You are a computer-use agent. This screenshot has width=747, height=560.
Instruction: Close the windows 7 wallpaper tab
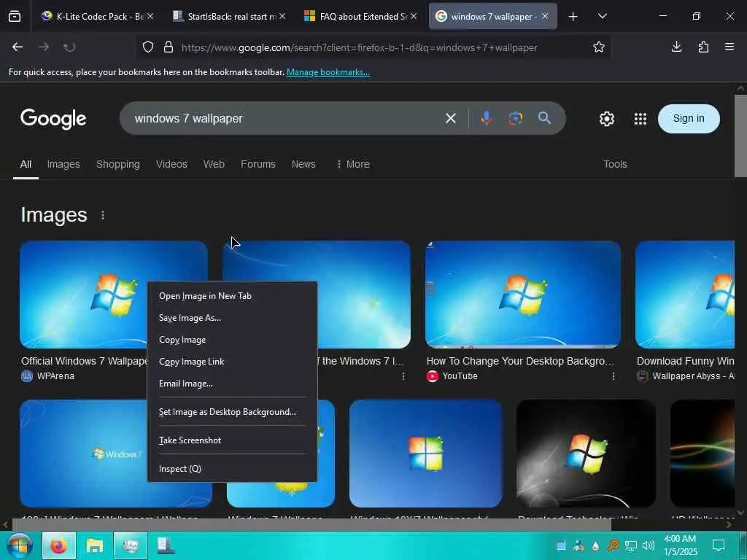544,16
